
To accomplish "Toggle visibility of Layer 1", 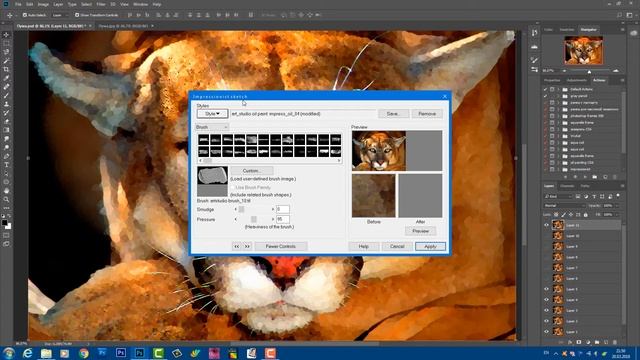I will (547, 331).
